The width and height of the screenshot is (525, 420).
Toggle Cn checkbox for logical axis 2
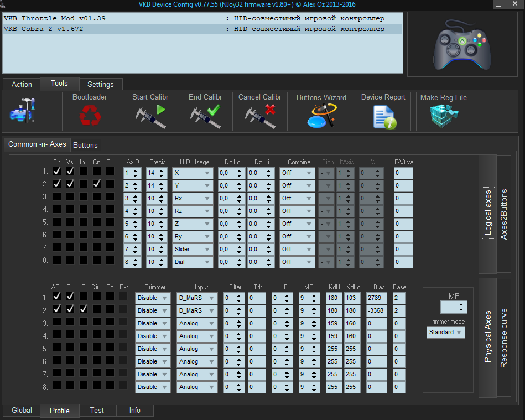coord(96,184)
